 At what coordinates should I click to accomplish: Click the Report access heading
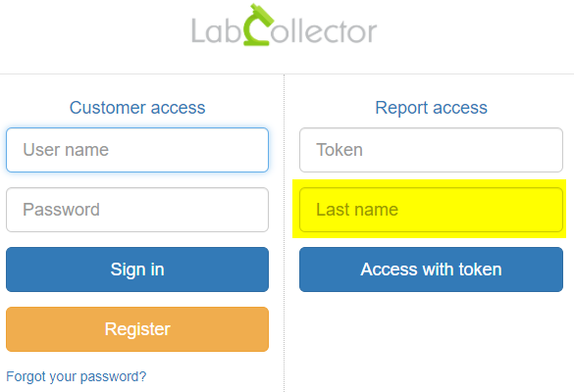(x=431, y=108)
